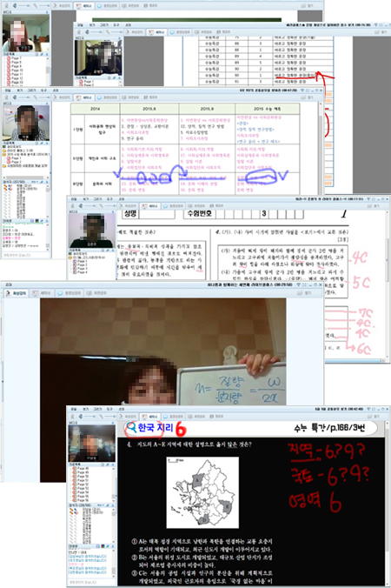Collapse the chat panel in Korean geography window
The image size is (391, 588).
113,546
